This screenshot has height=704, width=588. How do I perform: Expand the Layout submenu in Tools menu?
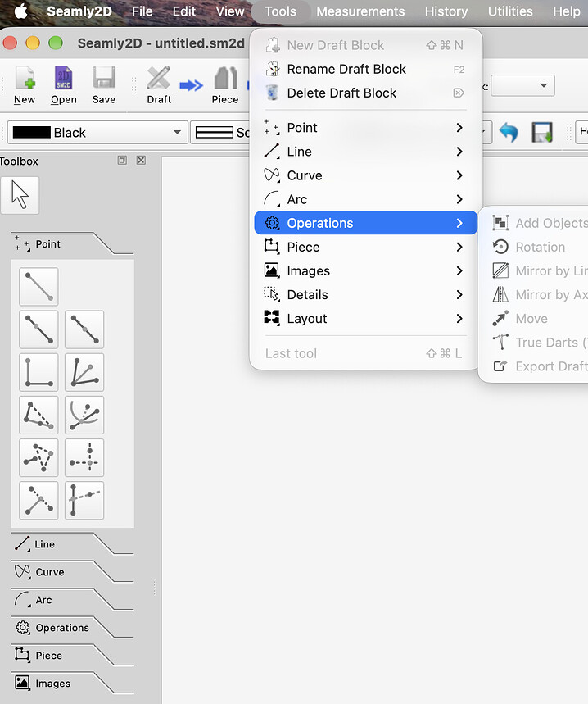pos(365,318)
